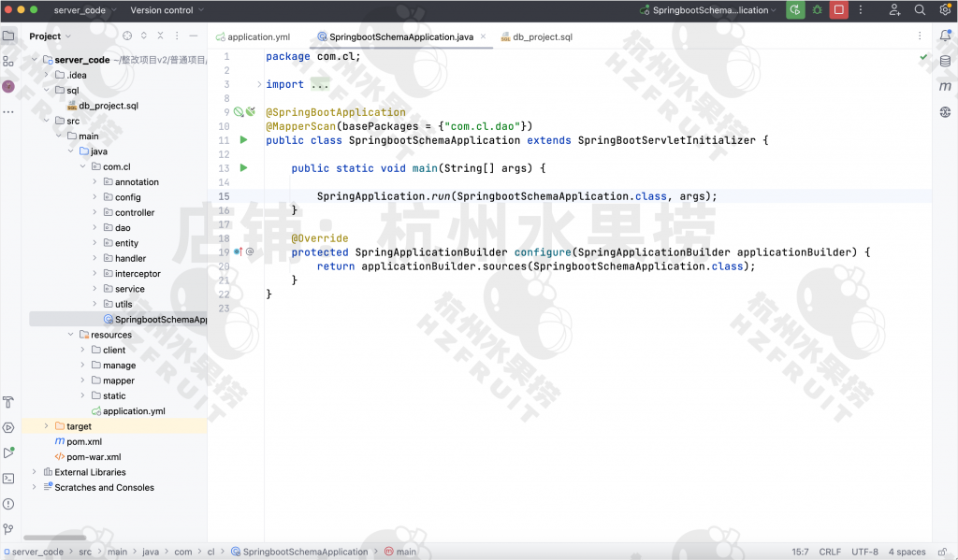Click UTF-8 encoding in status bar
958x560 pixels.
pos(864,552)
